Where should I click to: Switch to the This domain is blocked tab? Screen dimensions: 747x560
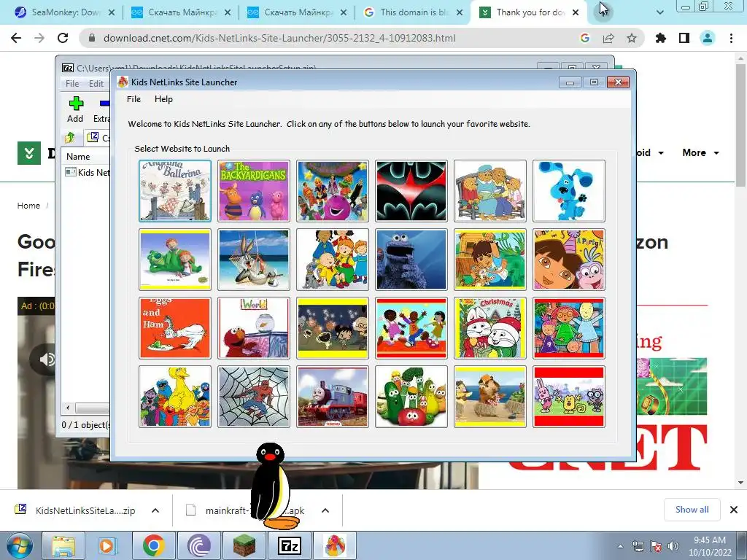click(x=414, y=12)
